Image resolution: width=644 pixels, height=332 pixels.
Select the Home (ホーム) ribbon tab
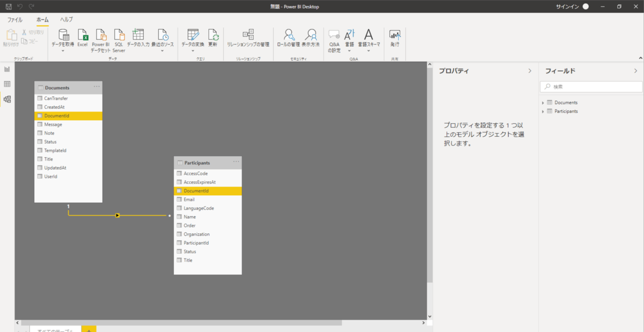[42, 20]
